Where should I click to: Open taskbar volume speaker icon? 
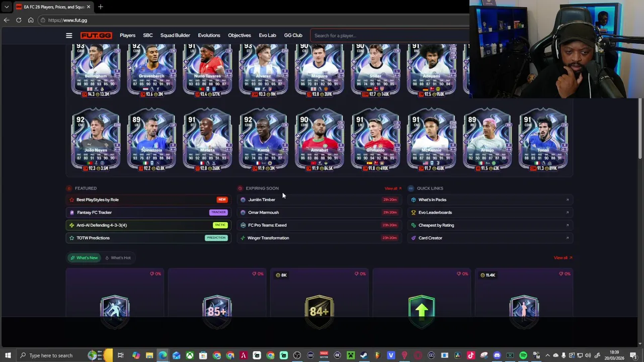coord(588,355)
